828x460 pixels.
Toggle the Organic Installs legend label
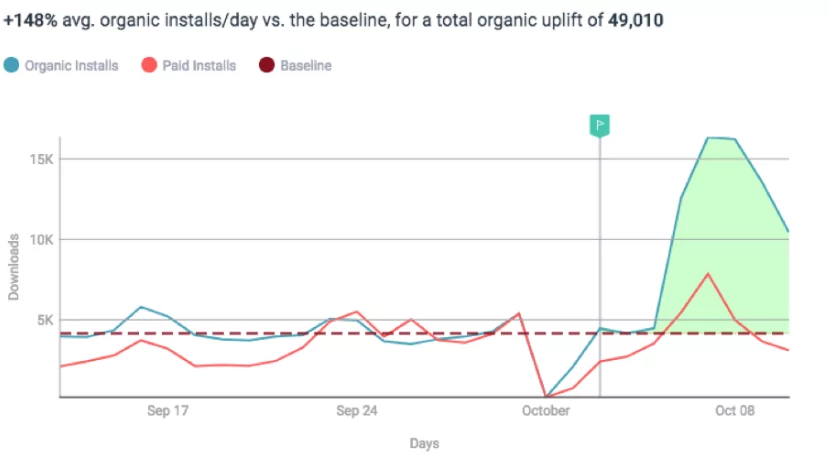tap(71, 66)
